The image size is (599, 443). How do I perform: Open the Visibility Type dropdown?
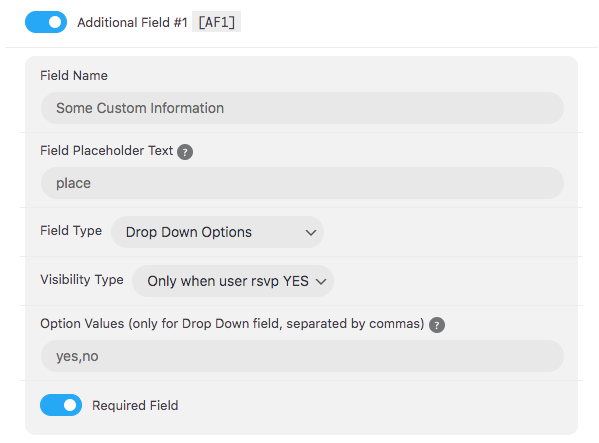pos(233,281)
